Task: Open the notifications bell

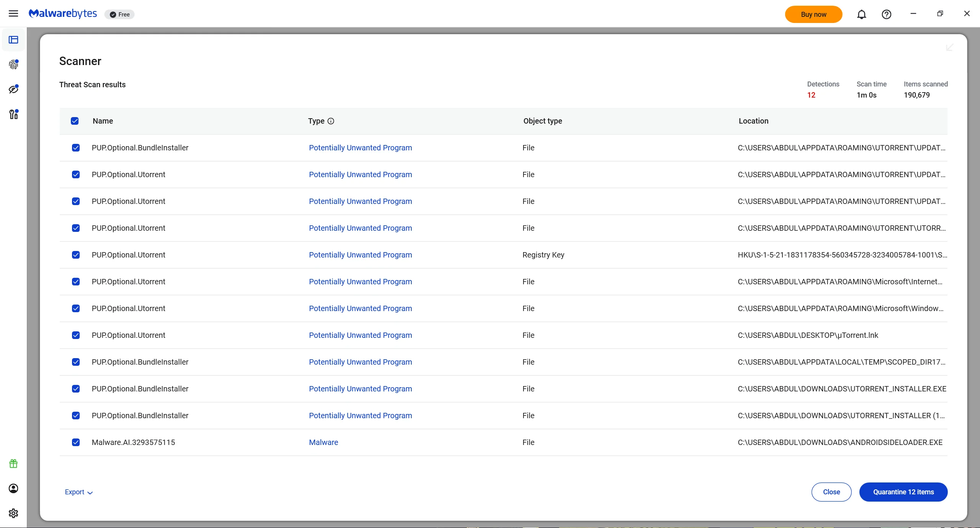Action: coord(861,15)
